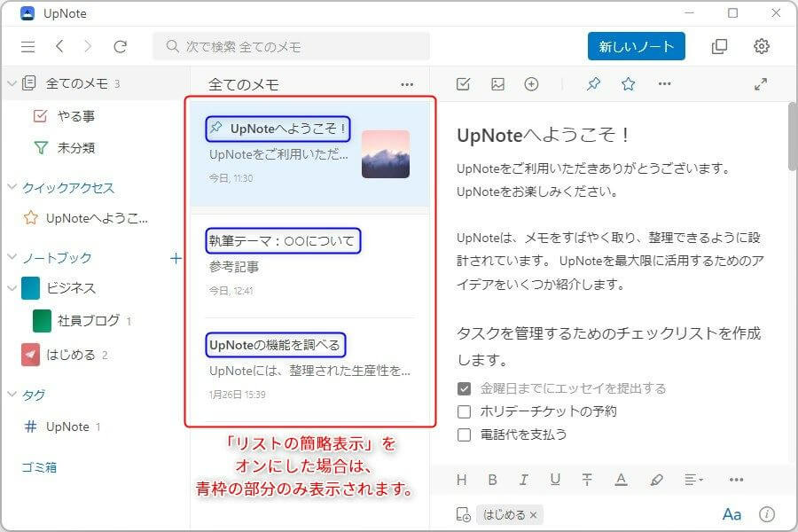Click the circled plus insert icon
Image resolution: width=798 pixels, height=532 pixels.
pyautogui.click(x=531, y=84)
